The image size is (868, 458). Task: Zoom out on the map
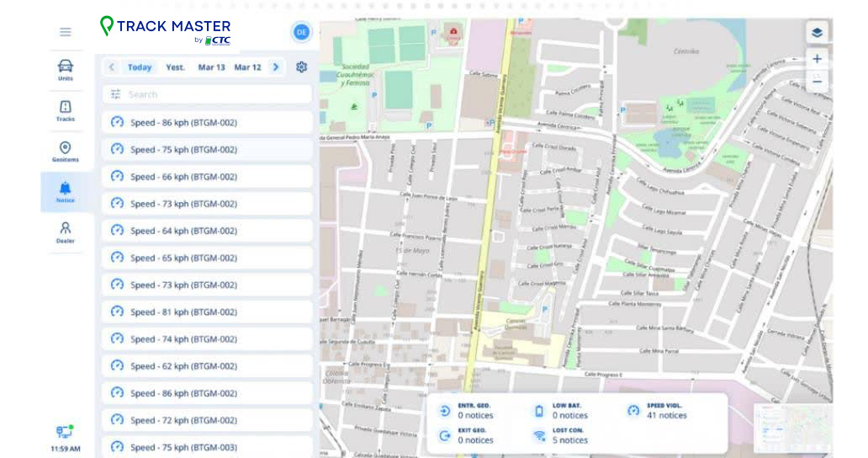[x=817, y=82]
